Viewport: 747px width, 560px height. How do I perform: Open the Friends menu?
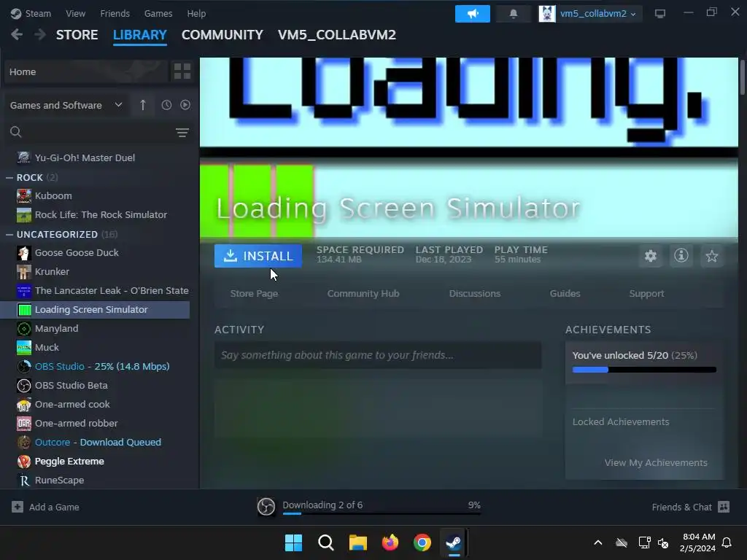coord(115,14)
